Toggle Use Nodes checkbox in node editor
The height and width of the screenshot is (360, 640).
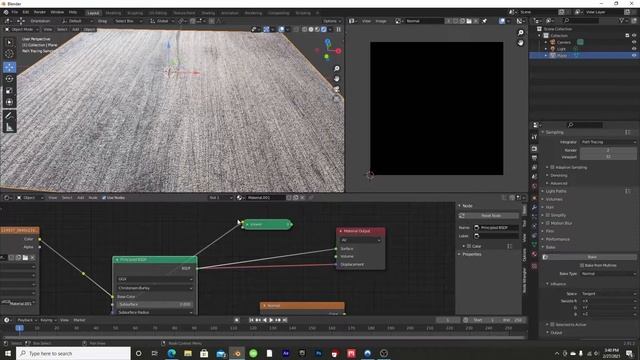[x=104, y=198]
